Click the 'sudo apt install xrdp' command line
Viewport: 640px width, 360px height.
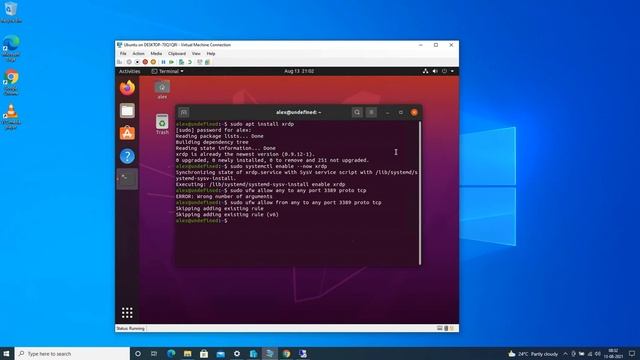pos(235,124)
